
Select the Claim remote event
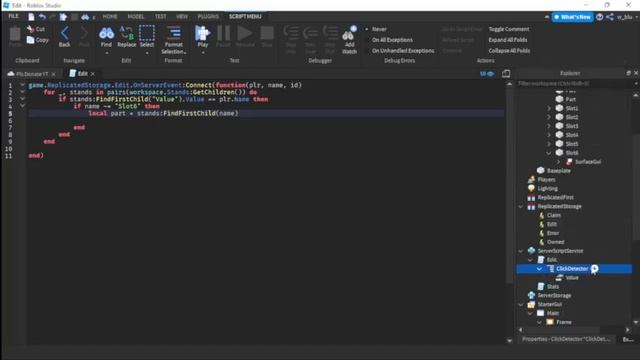(x=553, y=215)
